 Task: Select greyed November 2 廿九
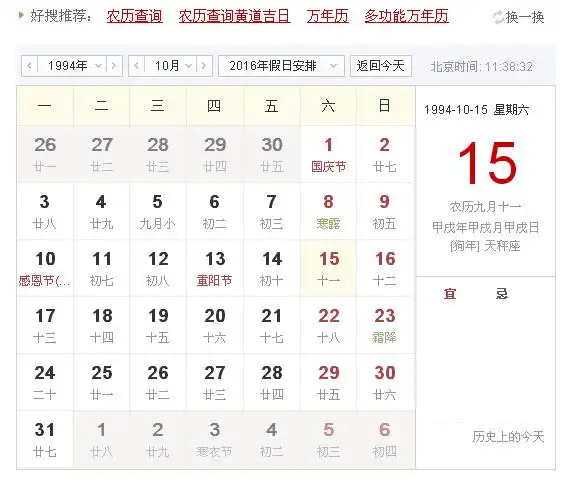[158, 440]
